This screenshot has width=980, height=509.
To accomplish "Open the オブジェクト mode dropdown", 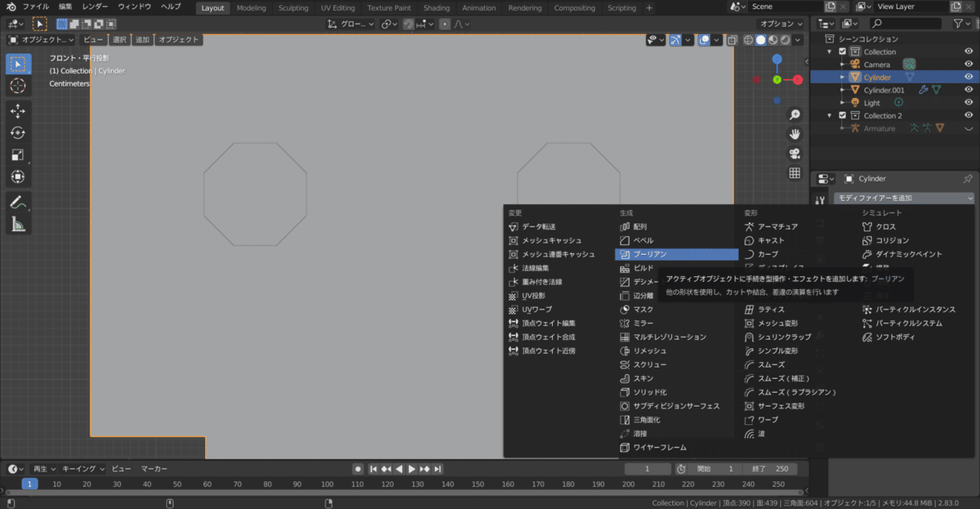I will pyautogui.click(x=41, y=39).
